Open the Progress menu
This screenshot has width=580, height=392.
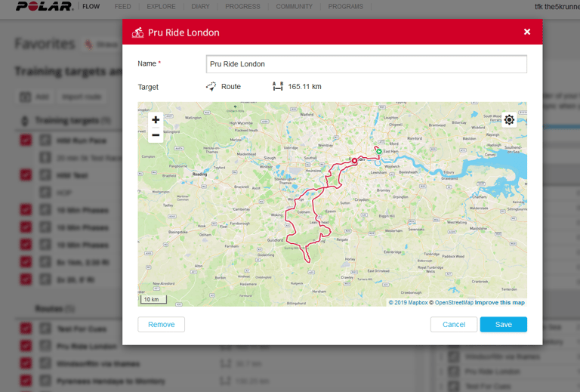tap(242, 7)
